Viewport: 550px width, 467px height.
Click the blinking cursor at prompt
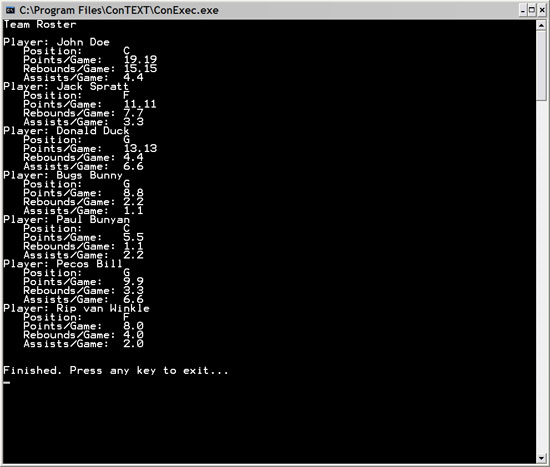click(7, 382)
